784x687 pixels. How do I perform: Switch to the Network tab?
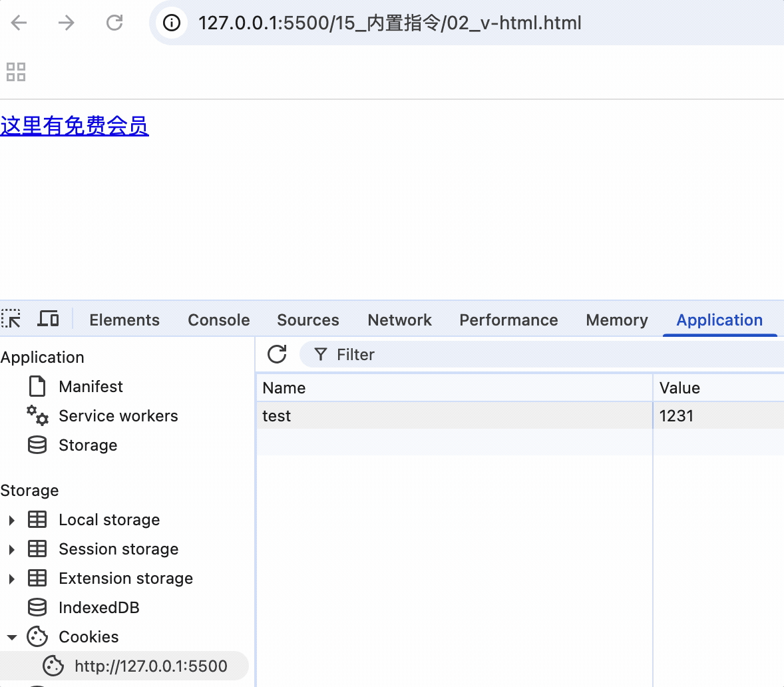pos(399,320)
